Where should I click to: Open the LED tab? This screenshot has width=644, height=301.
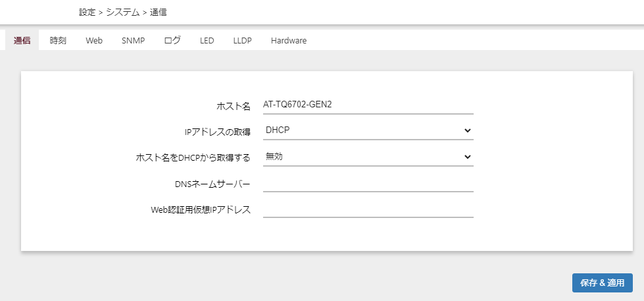point(207,40)
